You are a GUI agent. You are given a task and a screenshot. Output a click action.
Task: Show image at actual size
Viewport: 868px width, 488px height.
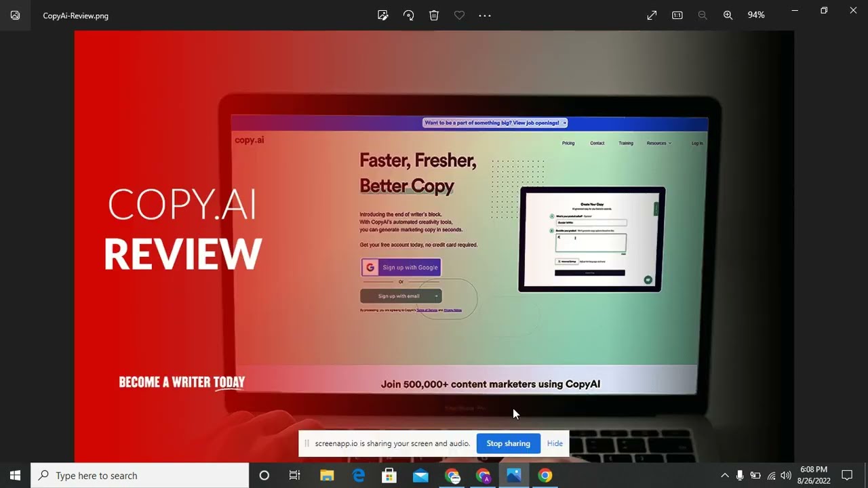677,15
